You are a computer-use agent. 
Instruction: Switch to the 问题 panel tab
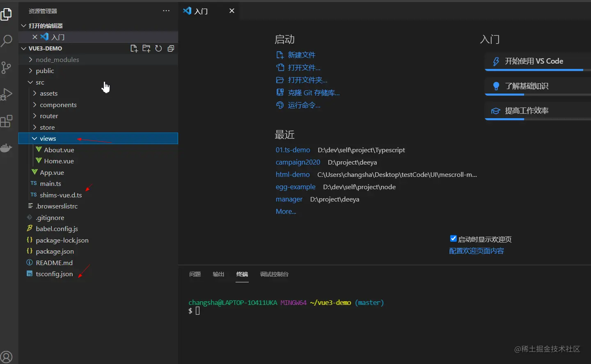pos(195,274)
